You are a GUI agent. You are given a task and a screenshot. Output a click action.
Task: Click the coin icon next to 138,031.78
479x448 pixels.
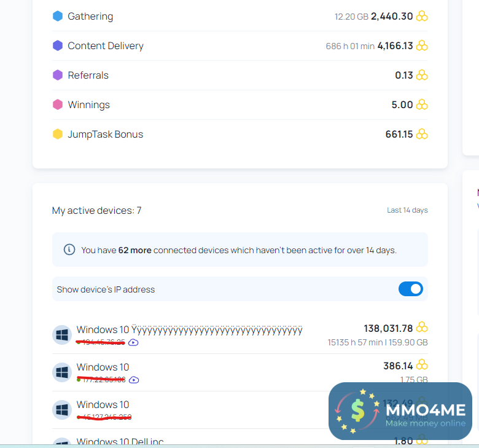(x=422, y=328)
